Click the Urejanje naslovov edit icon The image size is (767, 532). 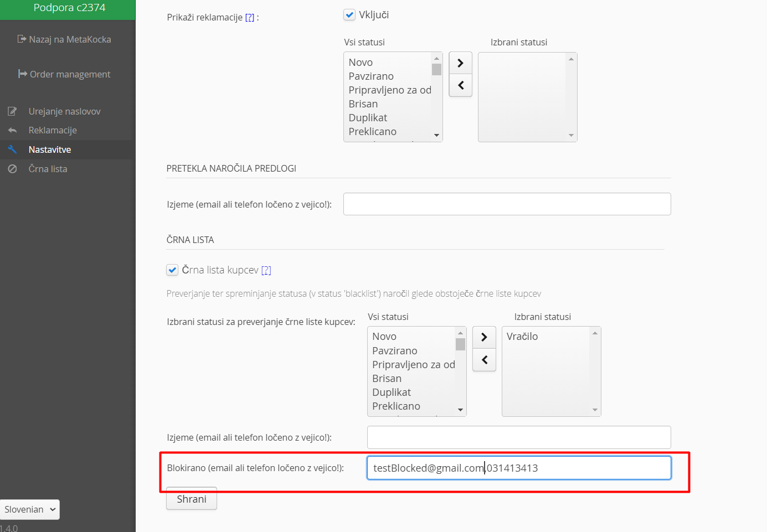click(x=12, y=111)
